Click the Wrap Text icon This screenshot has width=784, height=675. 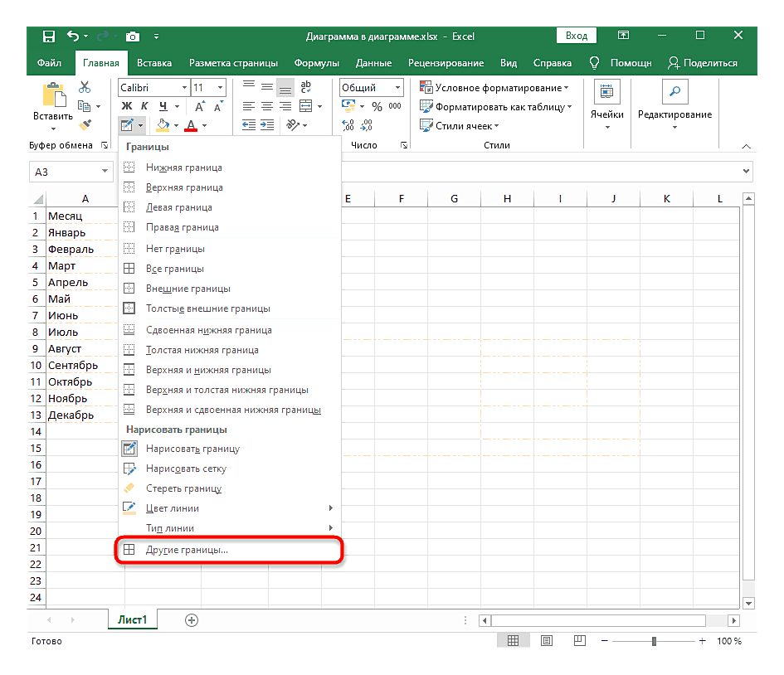pos(305,87)
